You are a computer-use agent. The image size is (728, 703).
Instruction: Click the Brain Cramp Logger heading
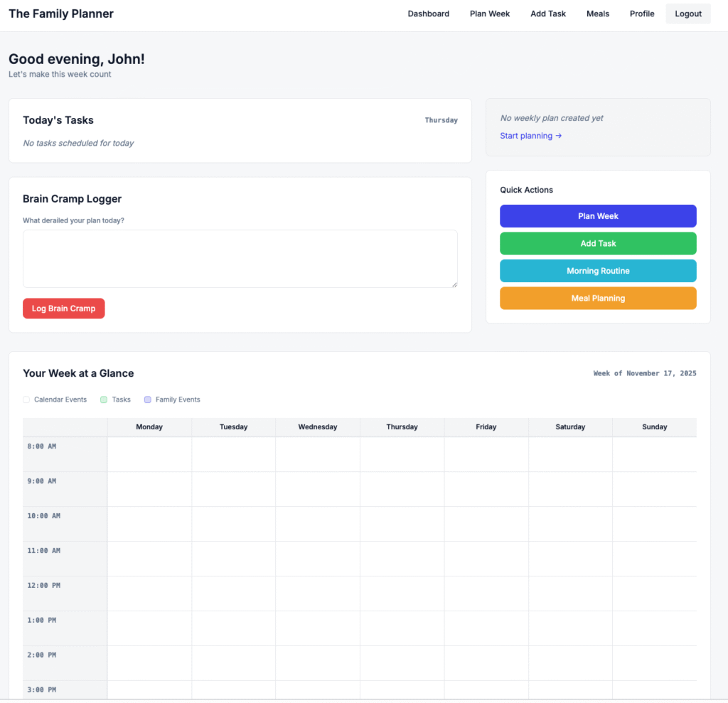pyautogui.click(x=72, y=199)
